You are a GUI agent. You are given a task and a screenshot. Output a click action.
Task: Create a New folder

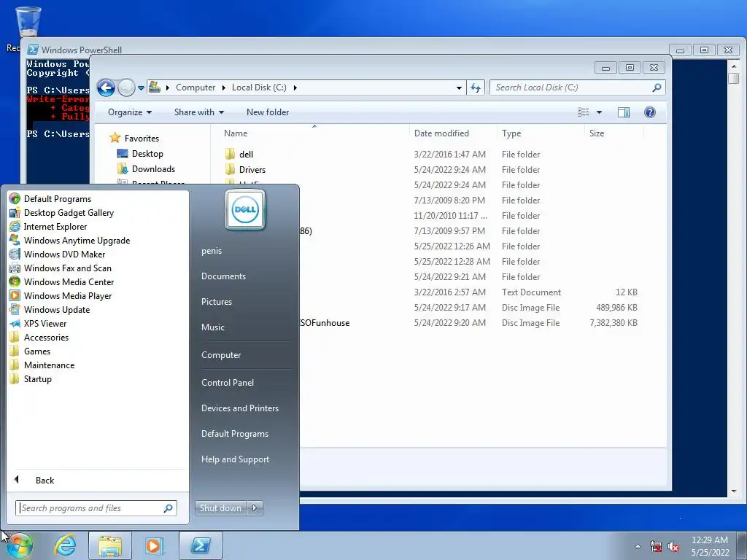pyautogui.click(x=267, y=112)
